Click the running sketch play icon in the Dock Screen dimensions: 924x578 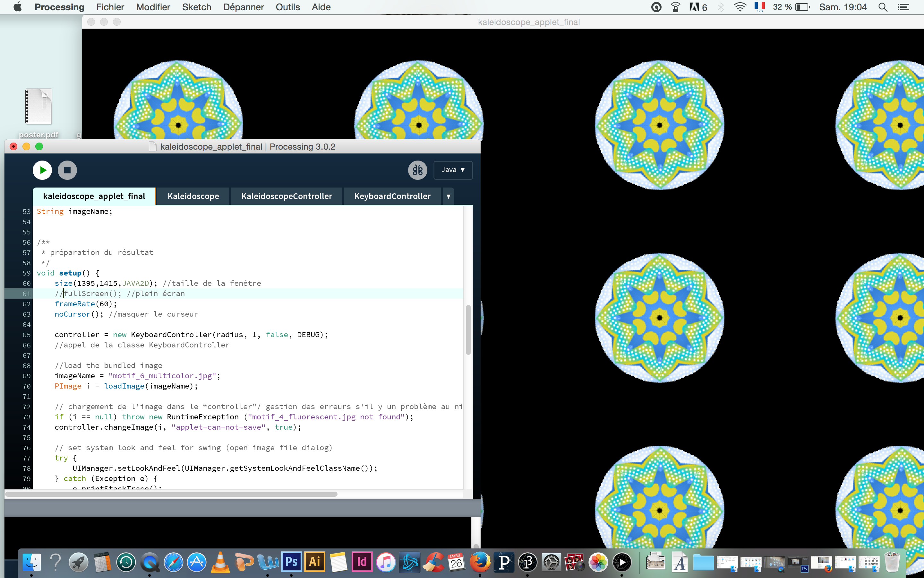(x=622, y=562)
